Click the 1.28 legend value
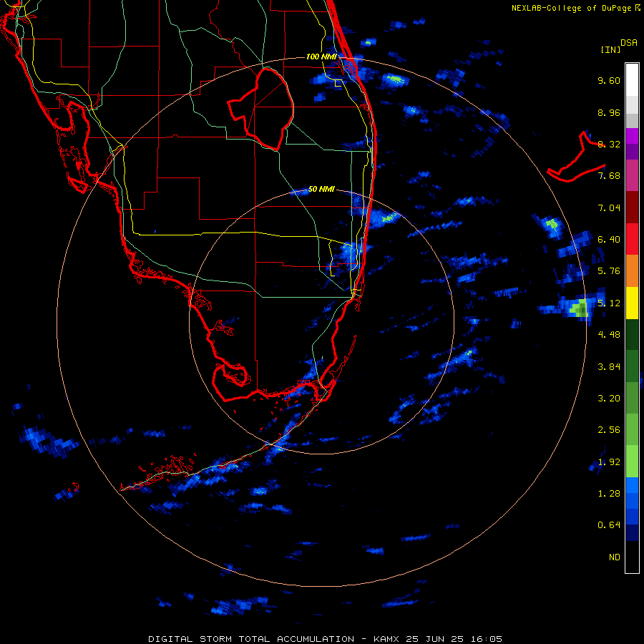 coord(609,494)
